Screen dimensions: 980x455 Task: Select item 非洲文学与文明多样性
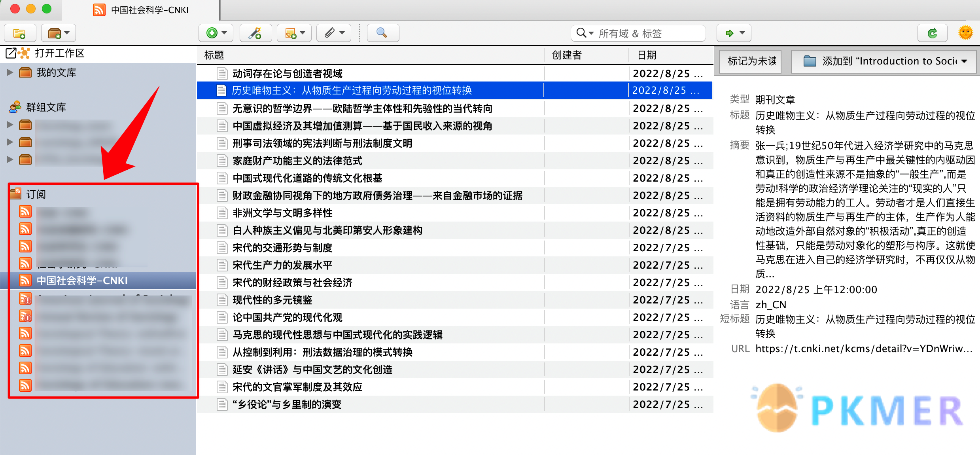click(455, 213)
